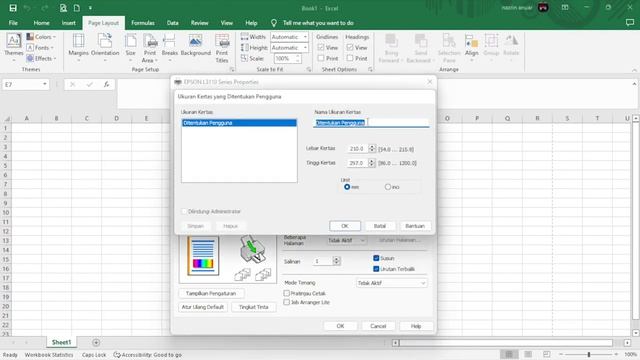Click the Send Backward icon
This screenshot has width=640, height=360.
pos(421,41)
